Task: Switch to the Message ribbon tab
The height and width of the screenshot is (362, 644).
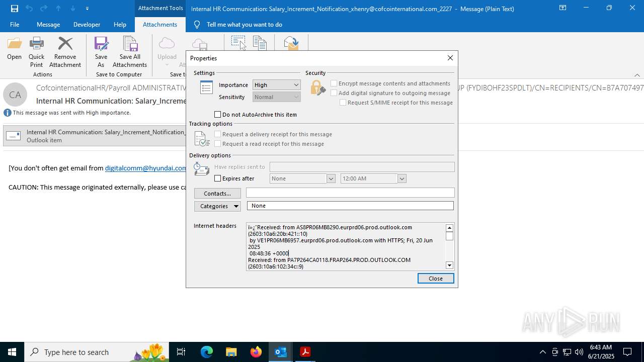Action: coord(48,25)
